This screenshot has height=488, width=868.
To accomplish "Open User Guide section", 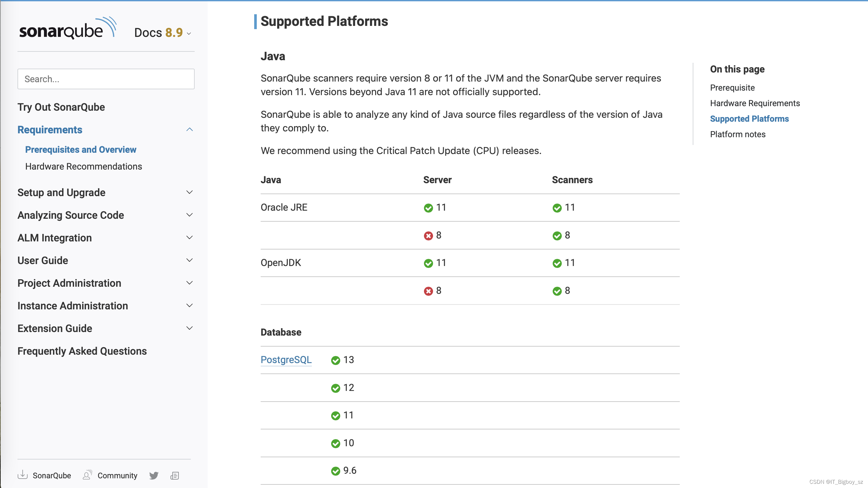I will [x=43, y=260].
